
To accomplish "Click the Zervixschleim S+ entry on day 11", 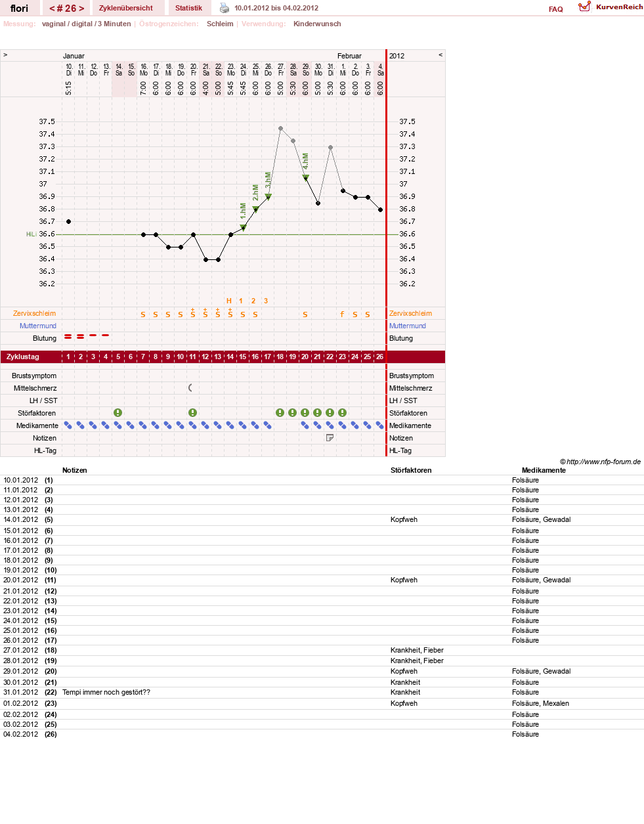I will [193, 313].
